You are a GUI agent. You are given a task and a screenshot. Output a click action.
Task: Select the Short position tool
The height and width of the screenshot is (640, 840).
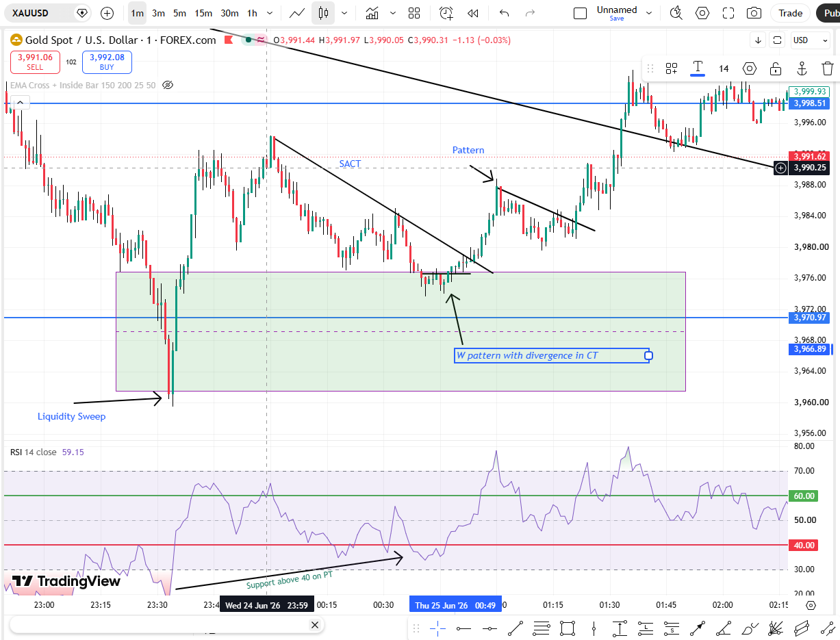click(x=672, y=628)
